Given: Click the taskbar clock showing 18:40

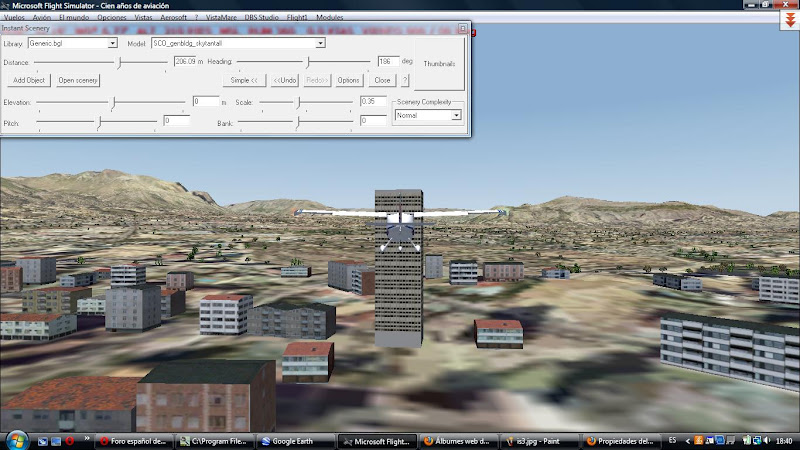Looking at the screenshot, I should (x=784, y=441).
